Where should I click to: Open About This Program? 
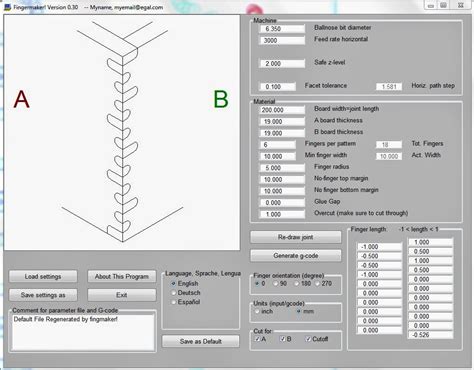pyautogui.click(x=122, y=276)
